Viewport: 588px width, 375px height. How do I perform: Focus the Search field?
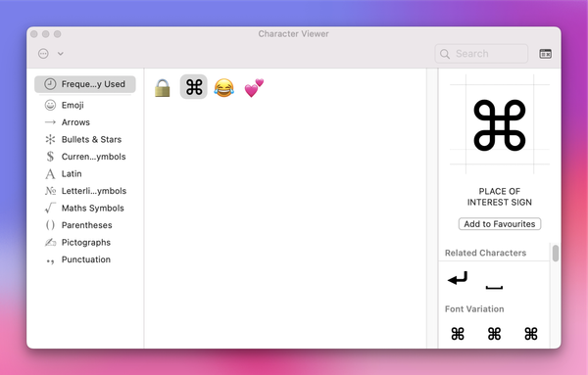pyautogui.click(x=481, y=54)
